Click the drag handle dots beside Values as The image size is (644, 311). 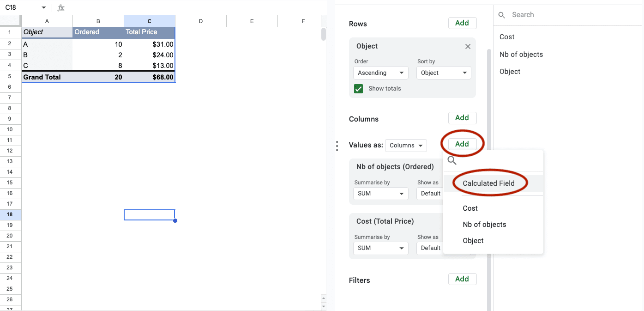point(337,146)
